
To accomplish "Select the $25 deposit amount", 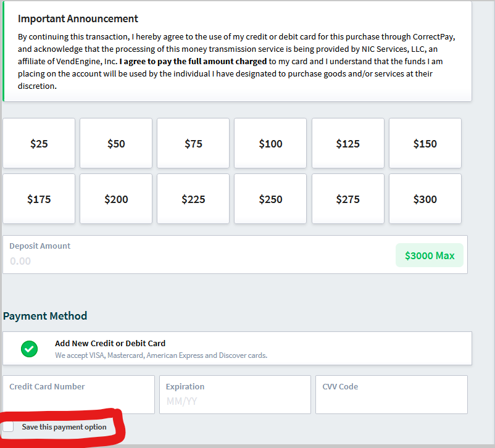I will click(38, 143).
